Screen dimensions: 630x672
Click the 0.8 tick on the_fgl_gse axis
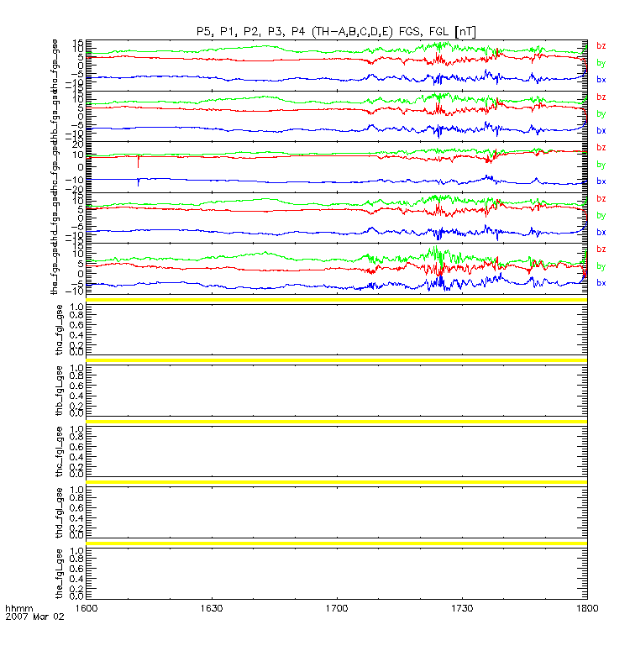point(77,559)
